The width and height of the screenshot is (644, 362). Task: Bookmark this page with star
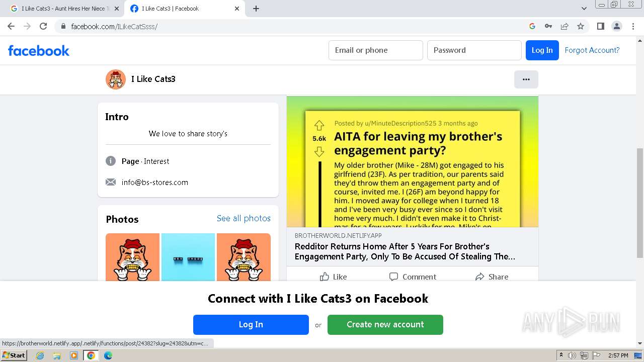581,26
